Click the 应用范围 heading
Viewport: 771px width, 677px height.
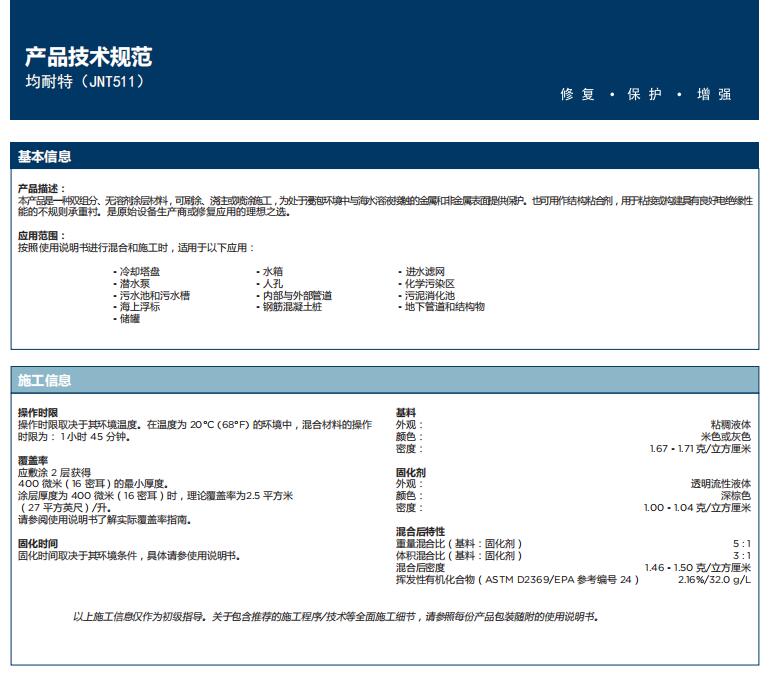42,235
